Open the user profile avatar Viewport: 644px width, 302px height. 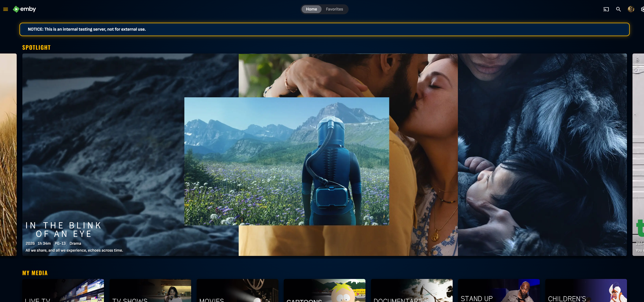coord(631,9)
